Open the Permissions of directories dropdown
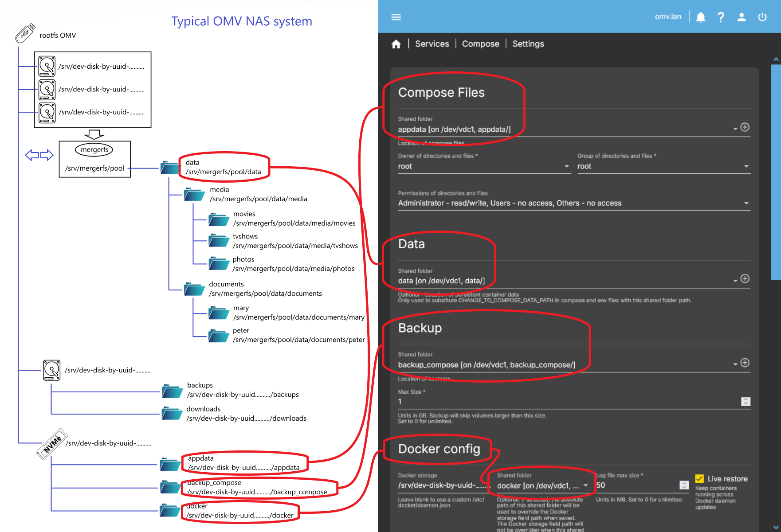The image size is (781, 532). click(746, 203)
